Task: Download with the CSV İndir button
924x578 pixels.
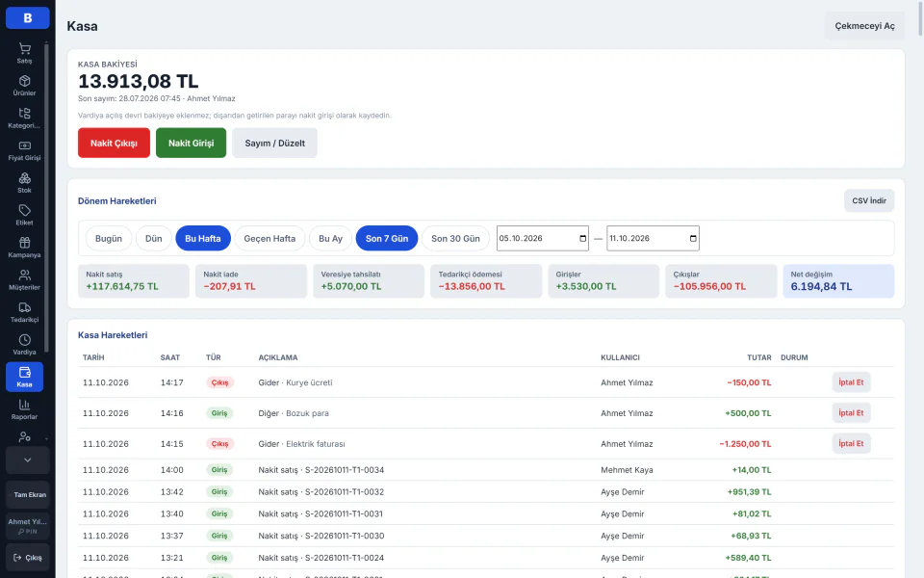Action: [x=869, y=200]
